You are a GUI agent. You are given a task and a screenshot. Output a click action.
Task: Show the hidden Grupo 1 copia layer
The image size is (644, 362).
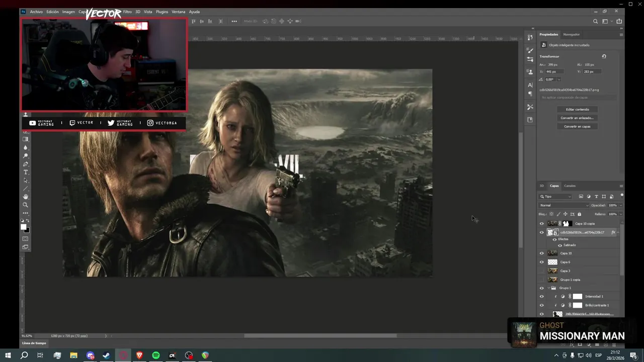click(x=542, y=280)
